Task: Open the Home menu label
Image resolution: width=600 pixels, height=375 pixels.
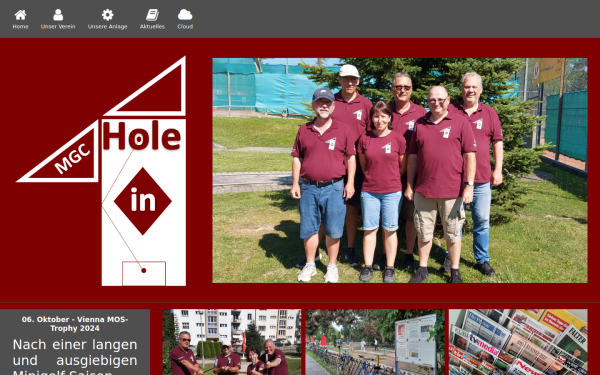Action: (20, 27)
